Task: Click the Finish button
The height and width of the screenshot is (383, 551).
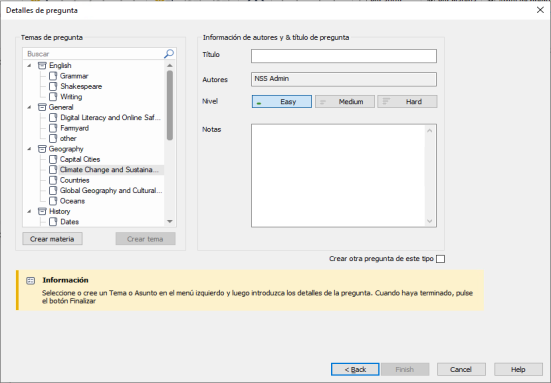Action: click(405, 369)
